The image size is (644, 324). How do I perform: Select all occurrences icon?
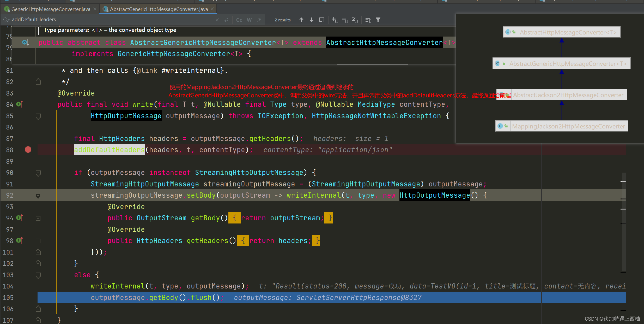tap(355, 20)
